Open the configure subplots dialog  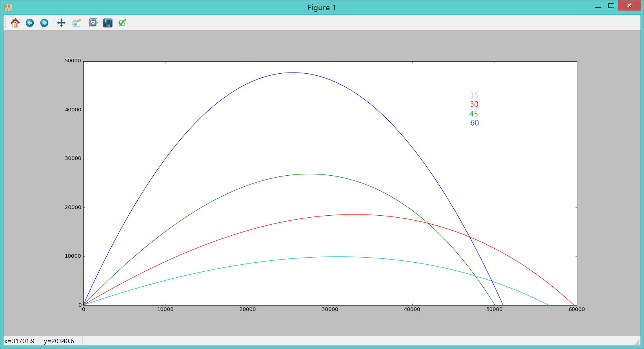coord(93,23)
